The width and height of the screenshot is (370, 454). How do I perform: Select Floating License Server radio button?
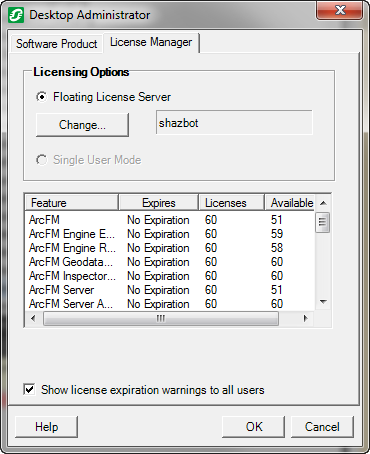click(41, 97)
